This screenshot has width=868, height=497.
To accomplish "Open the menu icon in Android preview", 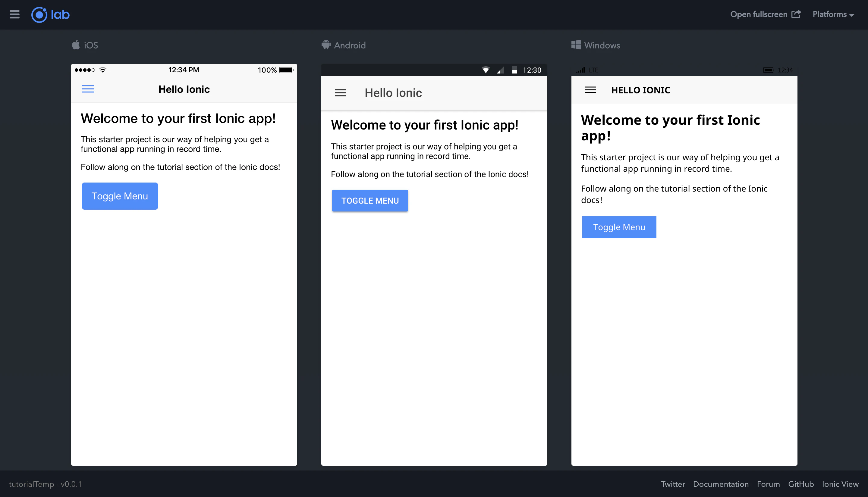I will click(341, 93).
